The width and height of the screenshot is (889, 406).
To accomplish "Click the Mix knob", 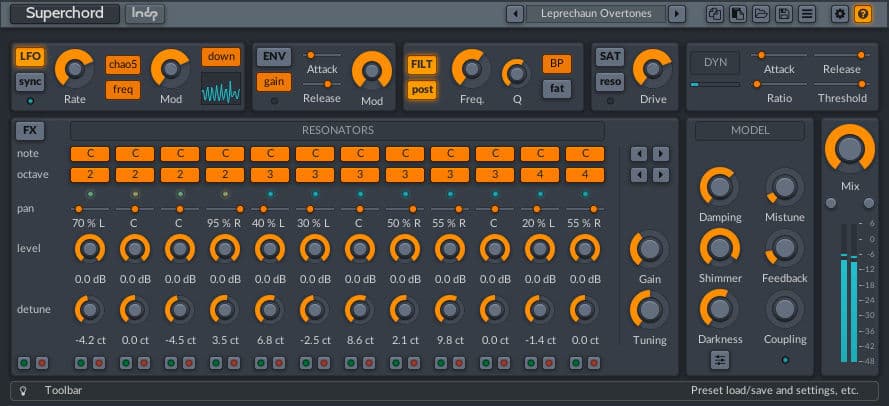I will tap(849, 149).
